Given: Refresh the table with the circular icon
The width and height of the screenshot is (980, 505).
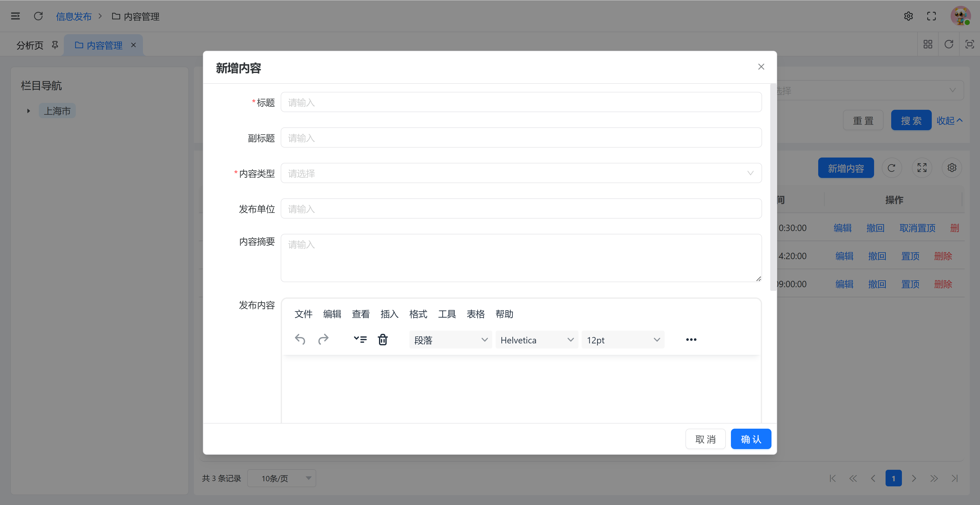Looking at the screenshot, I should (891, 168).
